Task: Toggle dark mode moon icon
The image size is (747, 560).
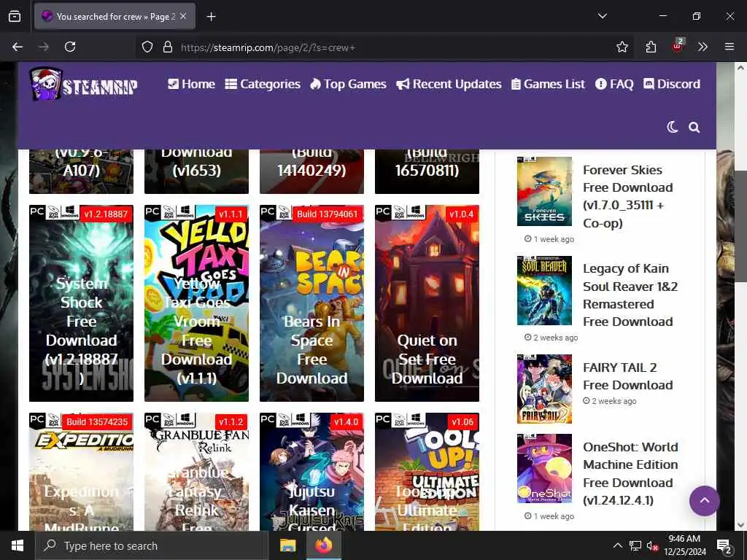Action: [x=672, y=127]
